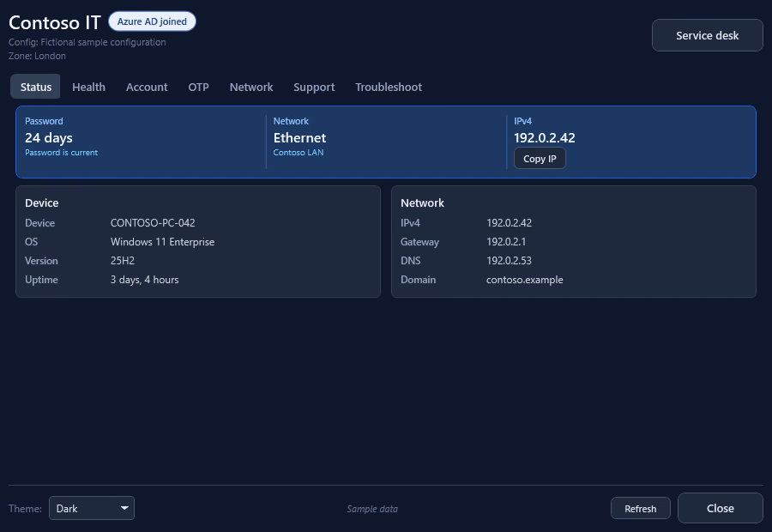Click the DNS address 192.0.2.53
The width and height of the screenshot is (772, 532).
509,261
